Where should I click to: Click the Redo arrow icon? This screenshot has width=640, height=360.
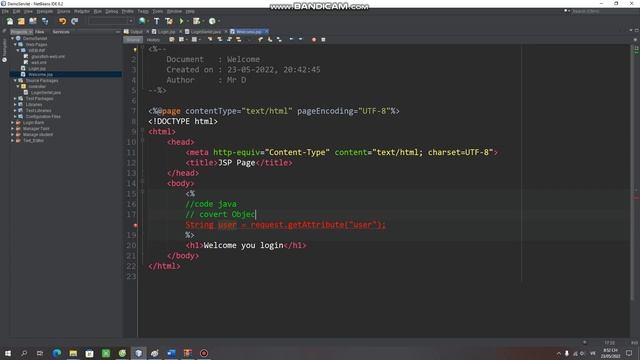coord(74,21)
